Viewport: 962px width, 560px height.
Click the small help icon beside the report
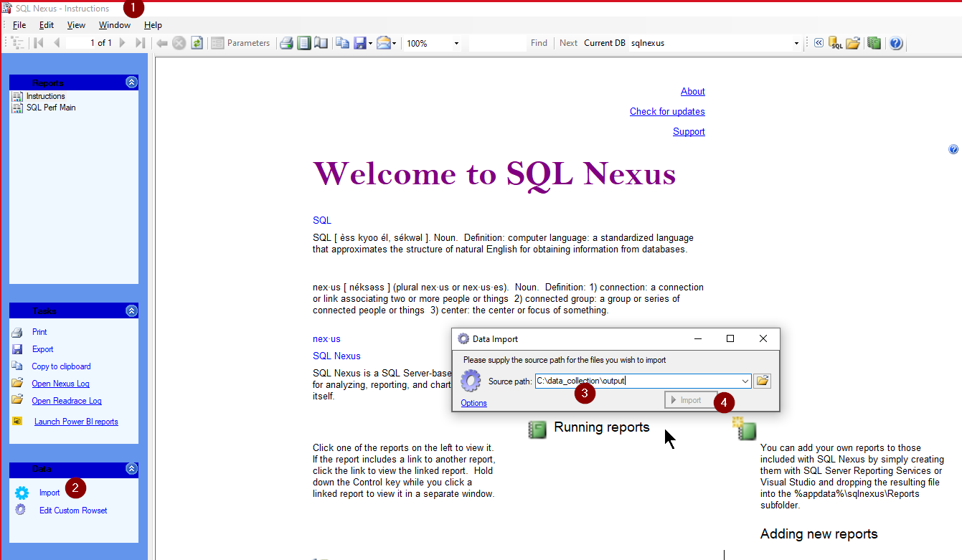click(x=953, y=149)
